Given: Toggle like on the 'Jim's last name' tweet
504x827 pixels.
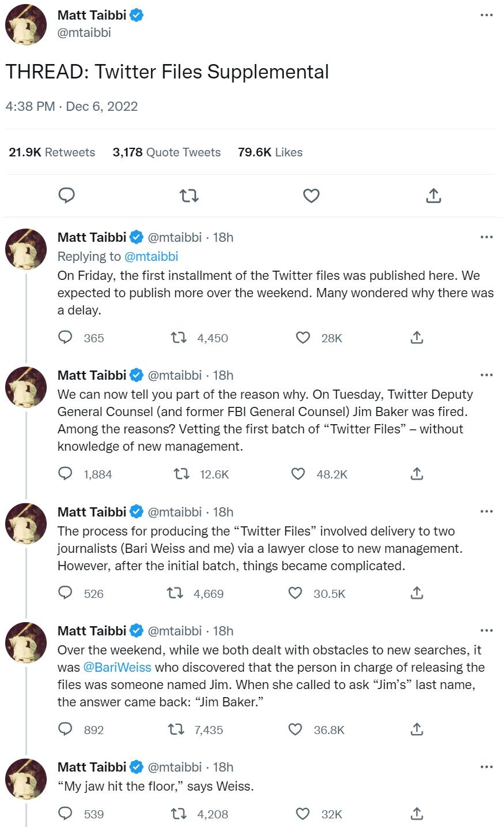Looking at the screenshot, I should [x=295, y=729].
